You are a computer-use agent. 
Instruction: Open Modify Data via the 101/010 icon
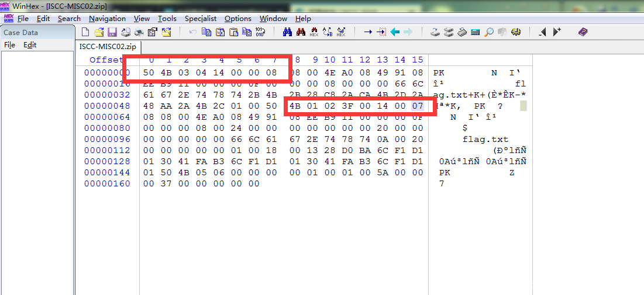(260, 32)
